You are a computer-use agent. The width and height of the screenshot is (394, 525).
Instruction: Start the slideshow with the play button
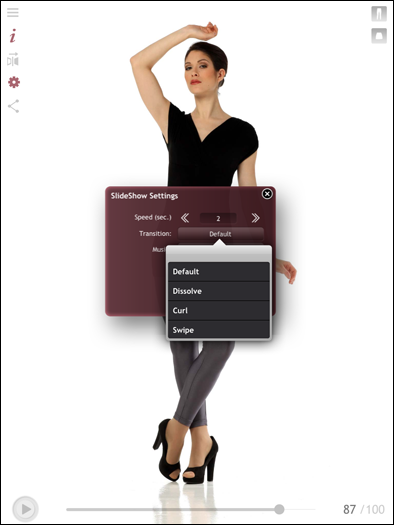pos(25,509)
